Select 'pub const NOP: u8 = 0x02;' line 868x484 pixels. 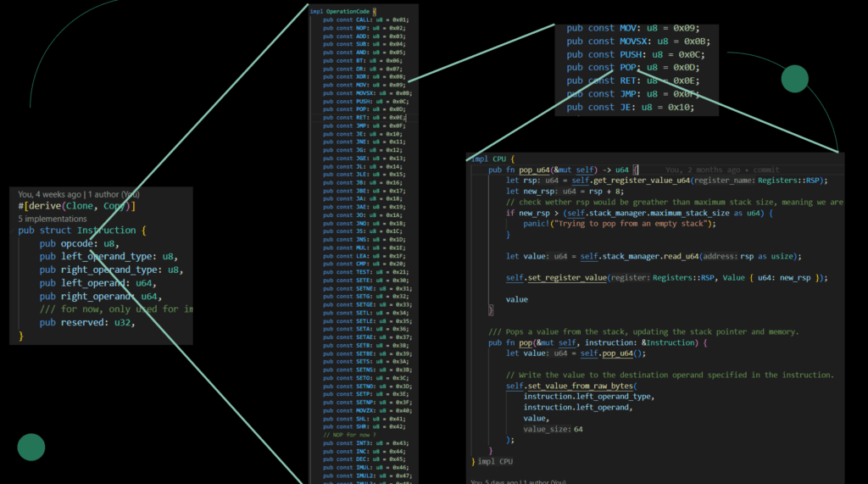click(364, 28)
